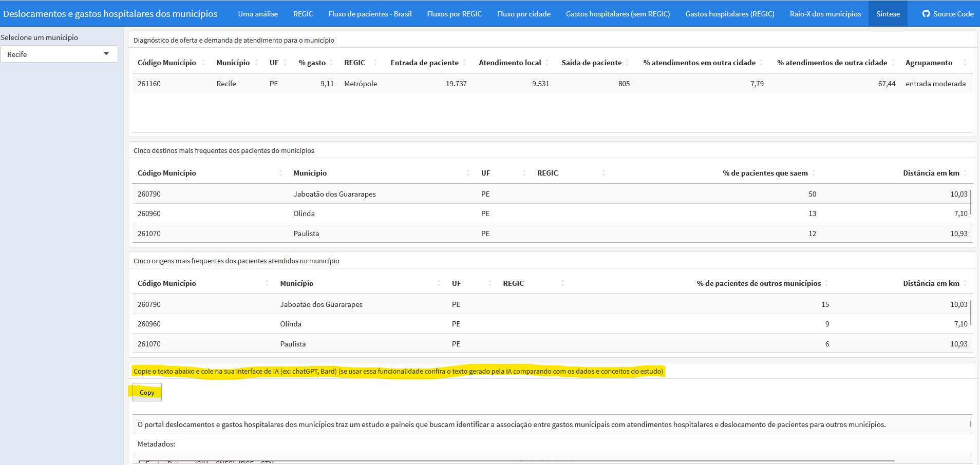Viewport: 980px width, 465px height.
Task: Sort arrows beside % de pacientes que saem
Action: pos(814,173)
